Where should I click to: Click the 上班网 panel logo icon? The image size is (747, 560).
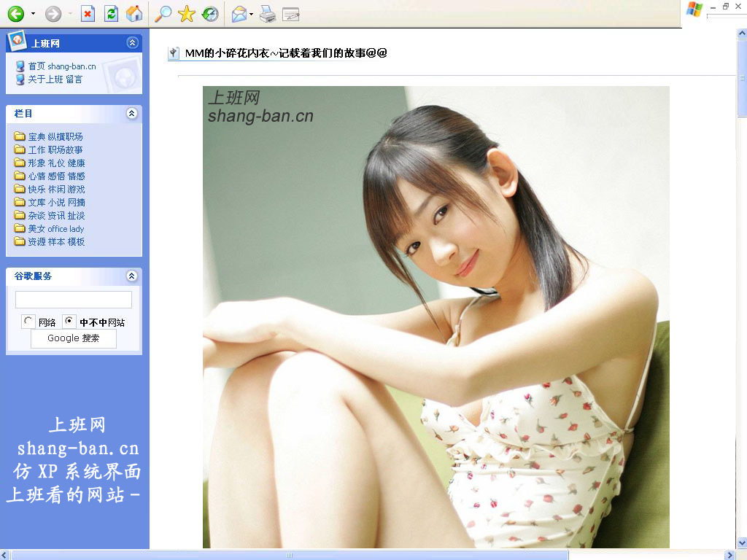point(18,41)
